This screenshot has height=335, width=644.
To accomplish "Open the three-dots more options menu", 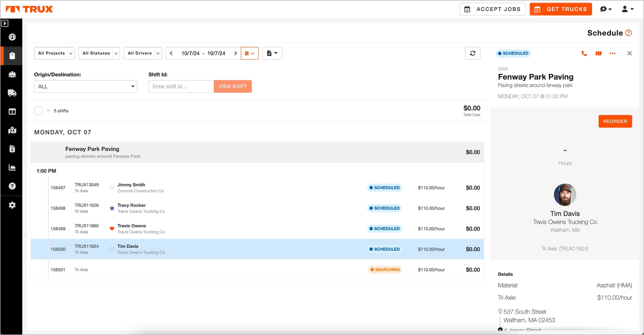I will click(x=612, y=53).
